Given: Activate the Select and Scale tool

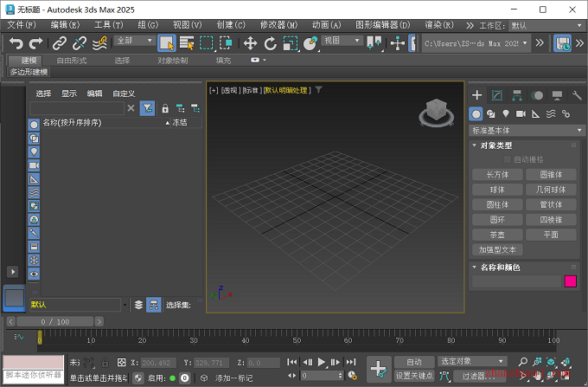Looking at the screenshot, I should coord(291,43).
